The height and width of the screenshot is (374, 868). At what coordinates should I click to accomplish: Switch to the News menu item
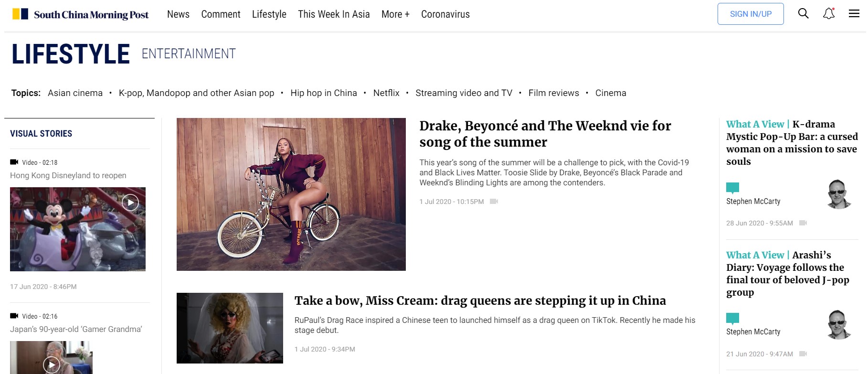178,14
